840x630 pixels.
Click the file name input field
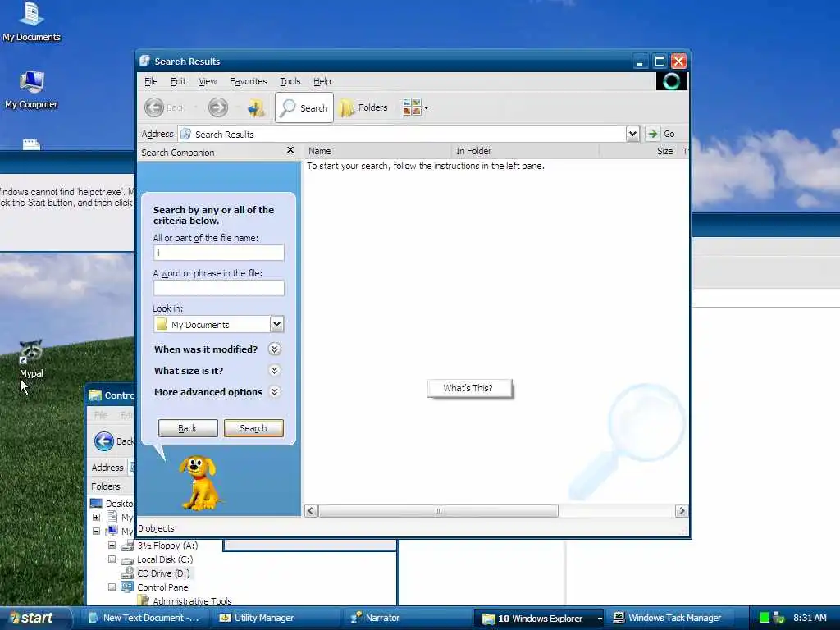pos(218,253)
